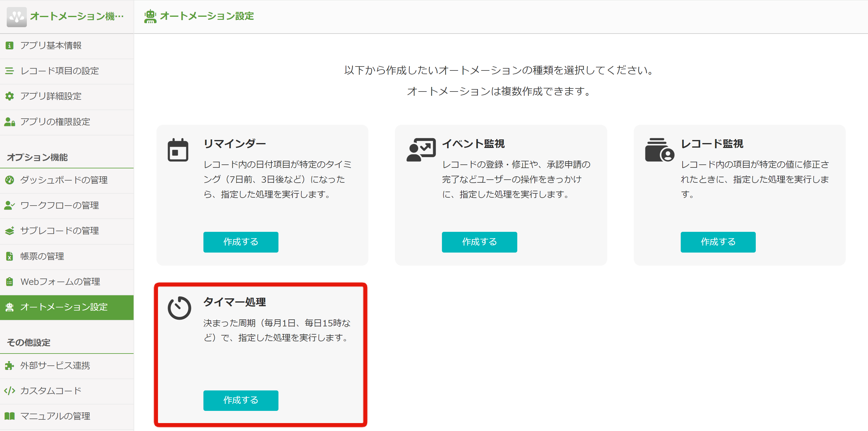Click the puzzle icon for 外部サービス連携

[x=9, y=365]
